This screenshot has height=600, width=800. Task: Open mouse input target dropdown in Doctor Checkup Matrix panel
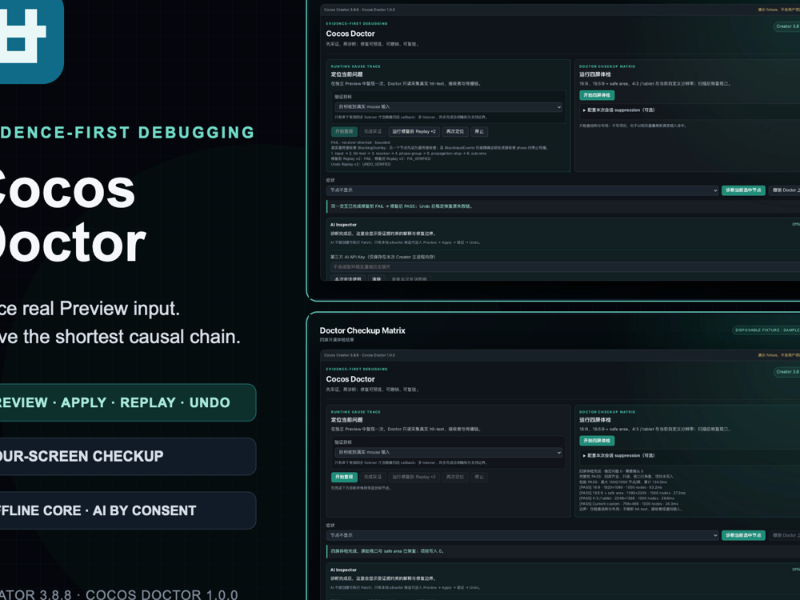[448, 452]
